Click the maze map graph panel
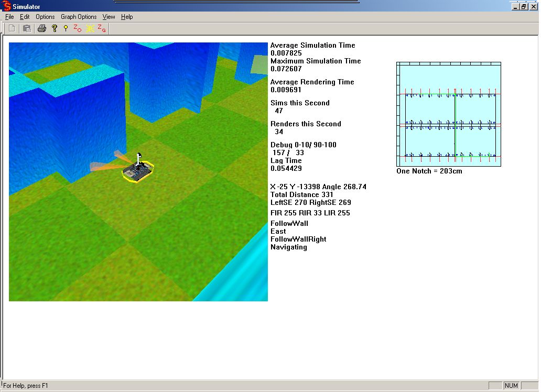Screen dimensions: 541x392 pos(449,114)
